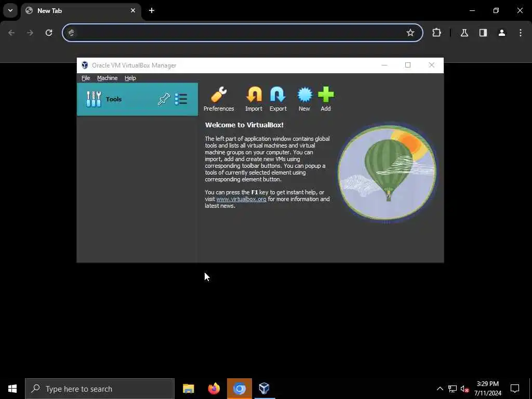Click the taskbar search box
Image resolution: width=532 pixels, height=399 pixels.
tap(100, 389)
